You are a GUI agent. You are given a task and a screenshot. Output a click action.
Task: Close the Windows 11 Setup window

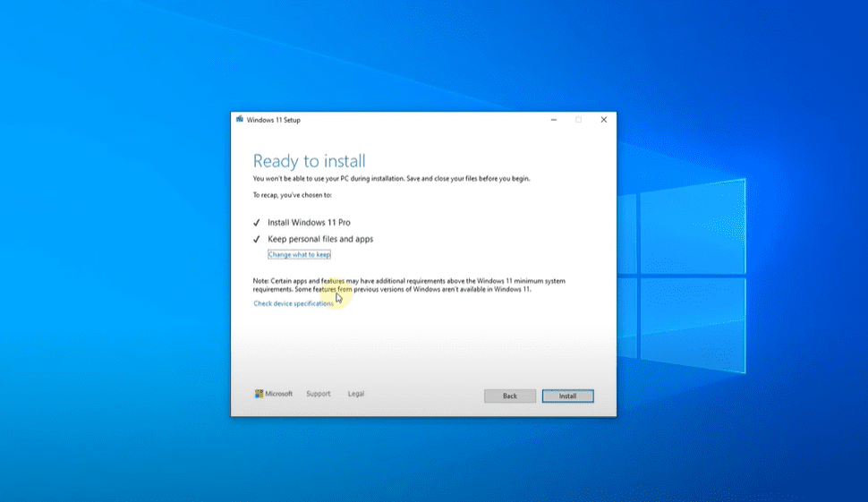click(x=604, y=119)
